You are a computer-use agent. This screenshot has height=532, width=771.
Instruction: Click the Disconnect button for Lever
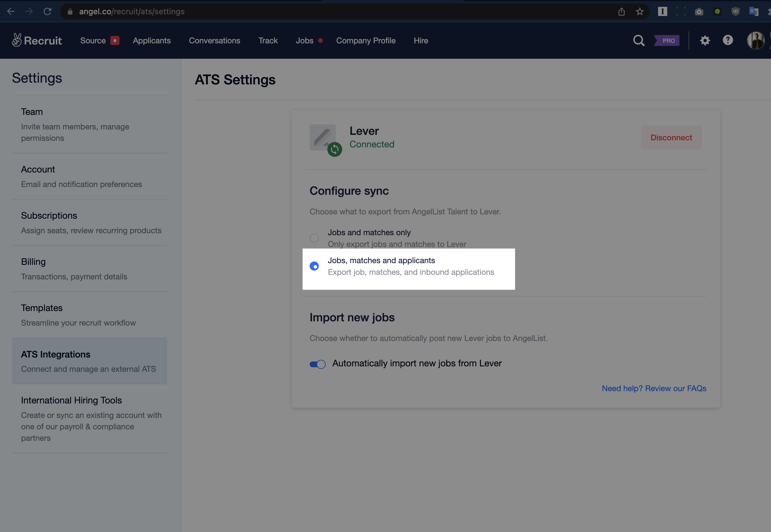pyautogui.click(x=671, y=137)
